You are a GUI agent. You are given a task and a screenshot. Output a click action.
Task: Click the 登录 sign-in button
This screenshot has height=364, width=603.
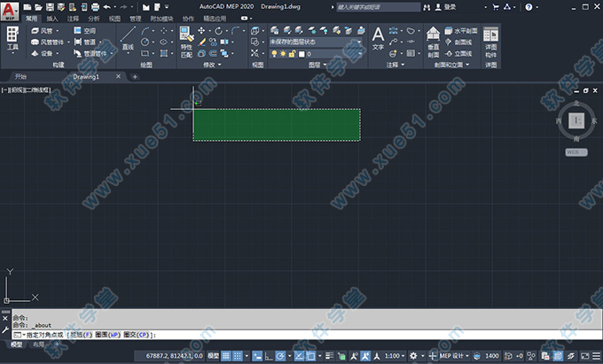tap(446, 7)
